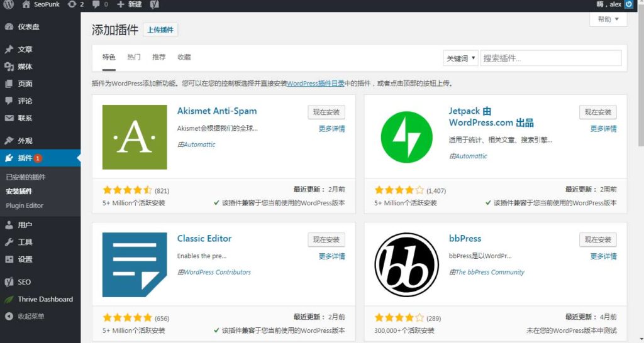This screenshot has width=644, height=343.
Task: Open the 关键词 search type dropdown
Action: [x=461, y=58]
